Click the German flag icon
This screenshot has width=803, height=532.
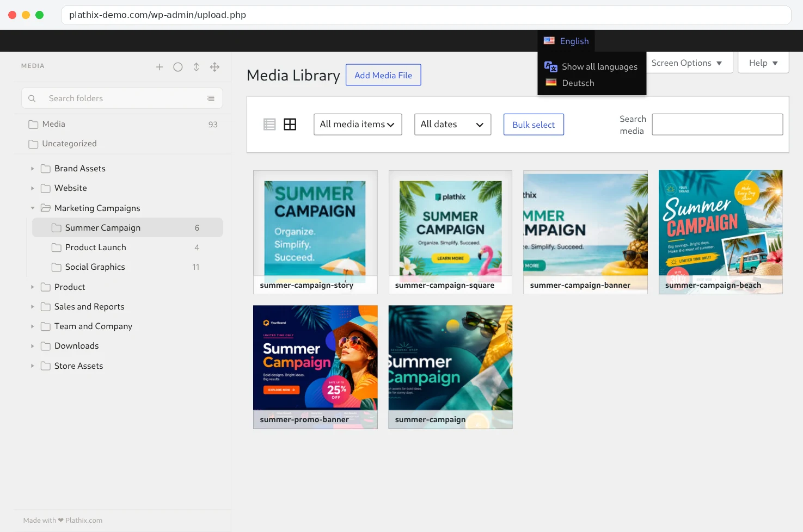[551, 83]
